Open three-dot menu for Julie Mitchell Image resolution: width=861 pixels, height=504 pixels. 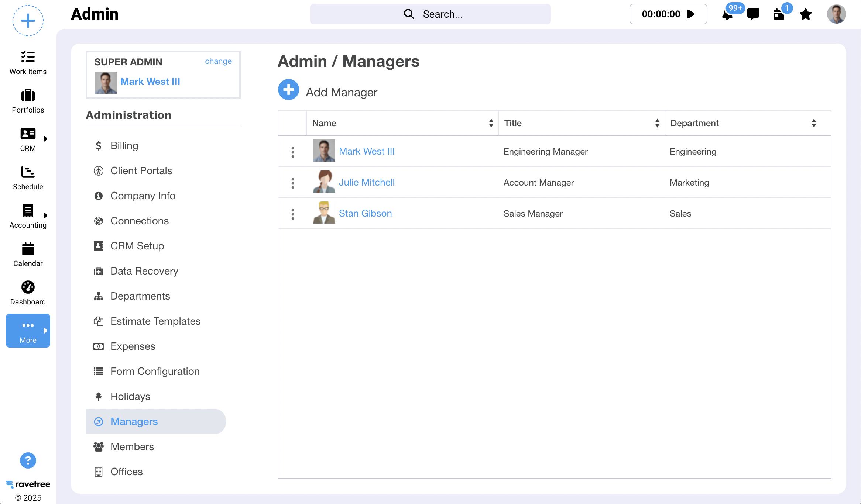[x=293, y=183]
